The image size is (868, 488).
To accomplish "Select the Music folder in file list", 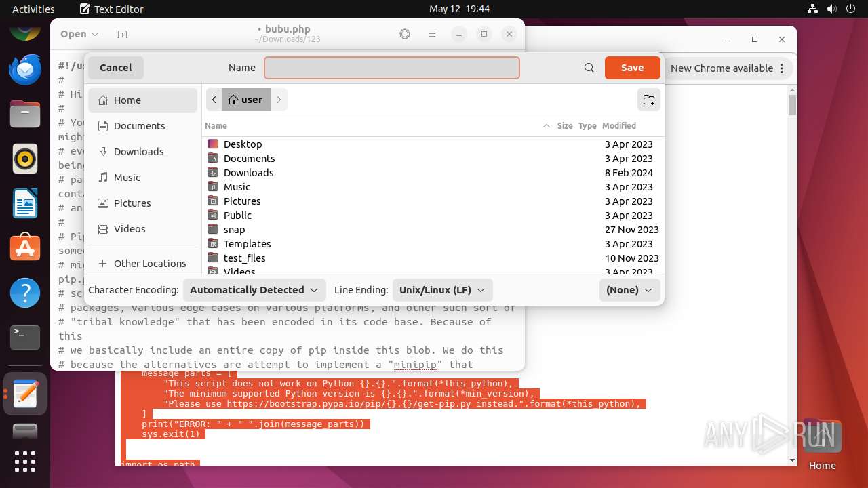I will tap(433, 187).
